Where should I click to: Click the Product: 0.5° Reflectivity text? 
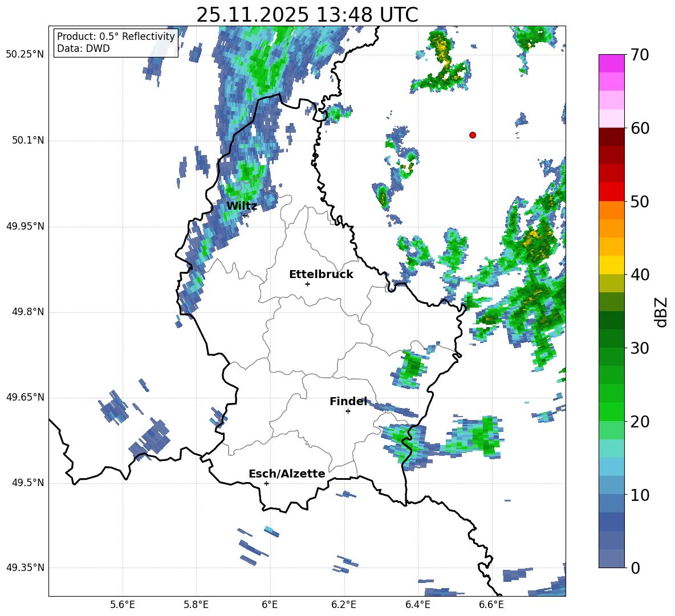tap(116, 36)
